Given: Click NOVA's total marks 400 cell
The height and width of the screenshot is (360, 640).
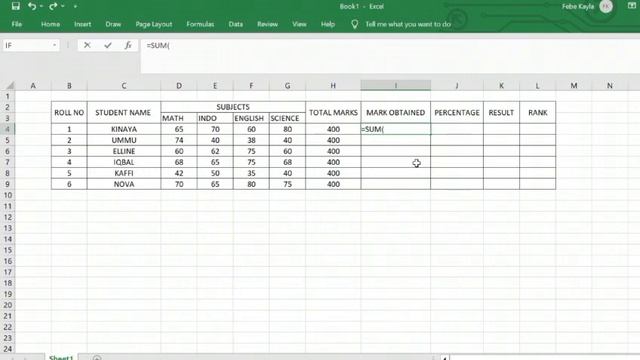Looking at the screenshot, I should point(333,184).
